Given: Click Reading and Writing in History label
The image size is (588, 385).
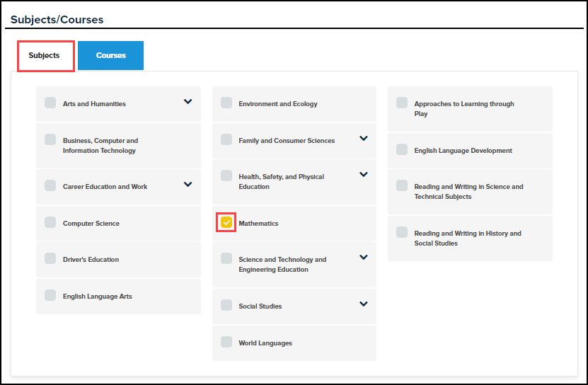Looking at the screenshot, I should pyautogui.click(x=467, y=239).
